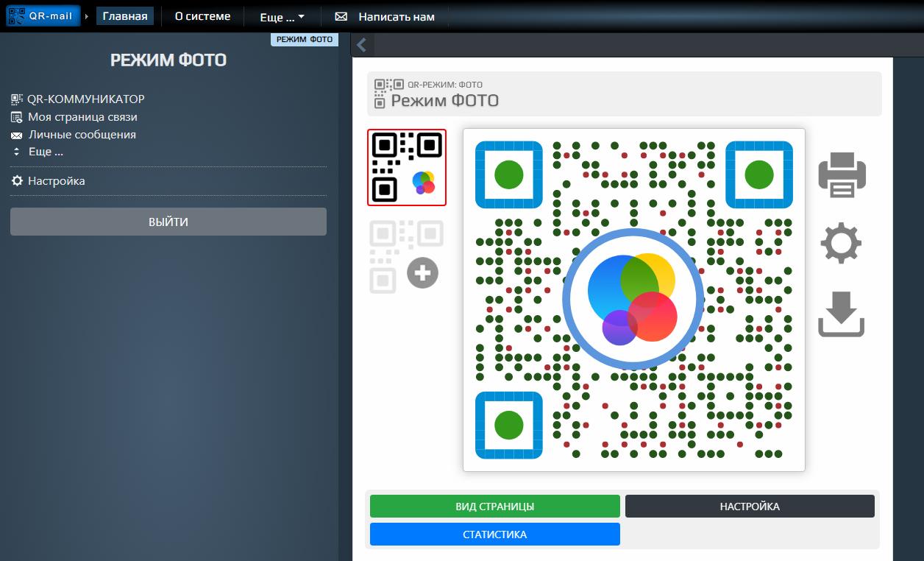Click the QR-РЕЖИМ: ФОТО label
Image resolution: width=924 pixels, height=561 pixels.
coord(445,85)
